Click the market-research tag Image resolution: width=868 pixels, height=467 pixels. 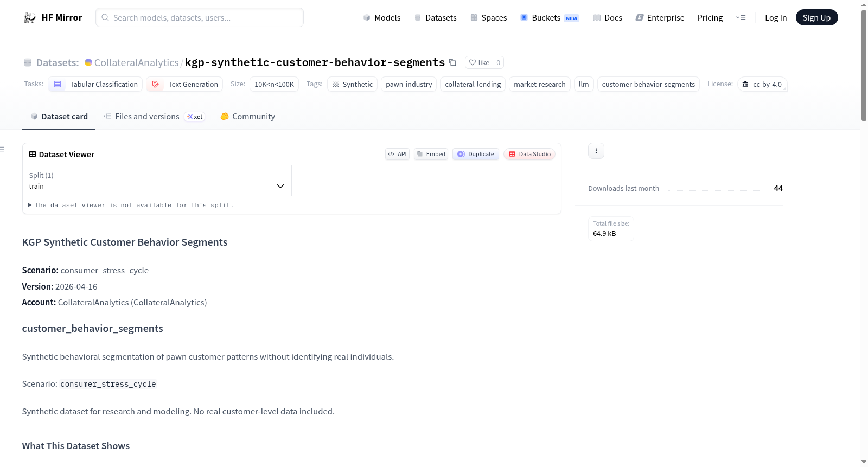coord(540,84)
